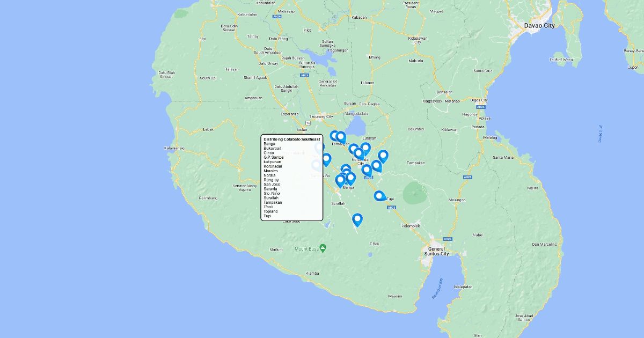Click the map pin at Tupi
The image size is (644, 338).
379,196
